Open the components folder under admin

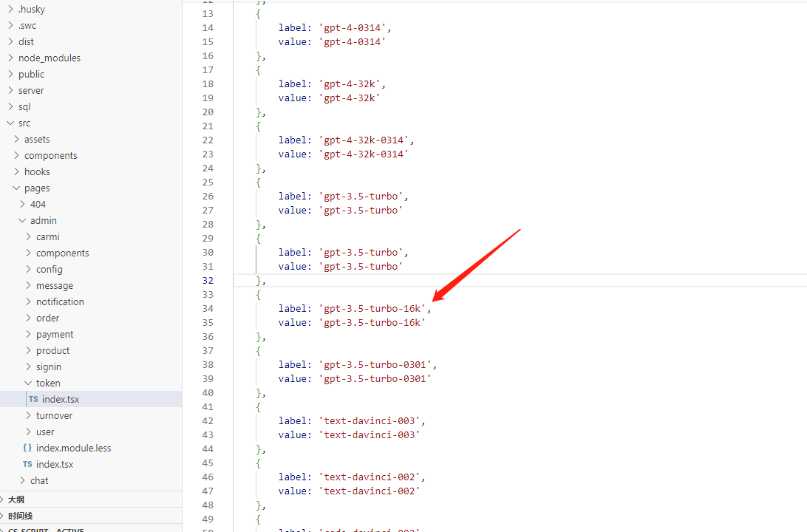[x=62, y=253]
